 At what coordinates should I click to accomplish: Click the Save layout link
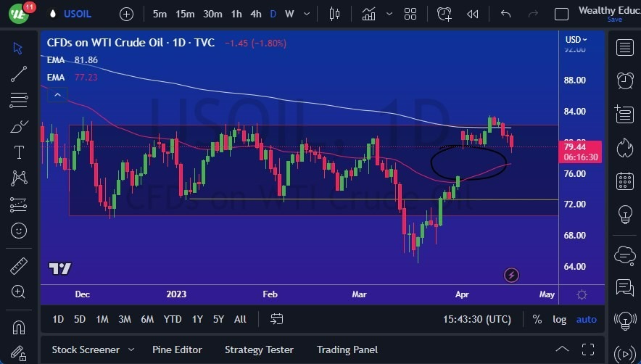[x=614, y=20]
